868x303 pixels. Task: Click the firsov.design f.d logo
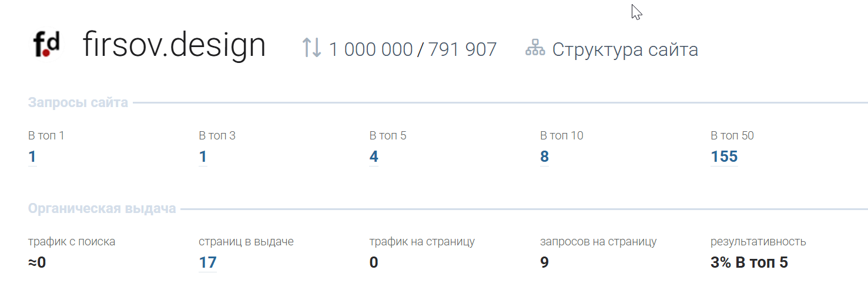[47, 44]
